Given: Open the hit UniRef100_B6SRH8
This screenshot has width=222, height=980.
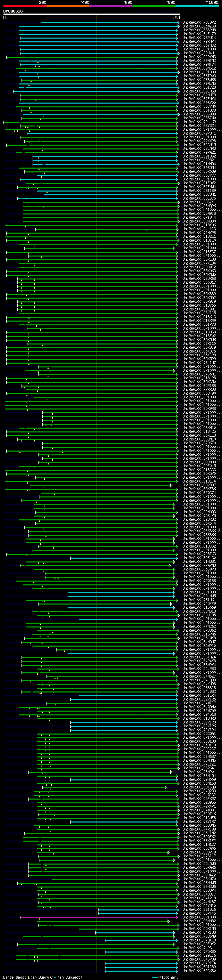Looking at the screenshot, I should [x=199, y=30].
